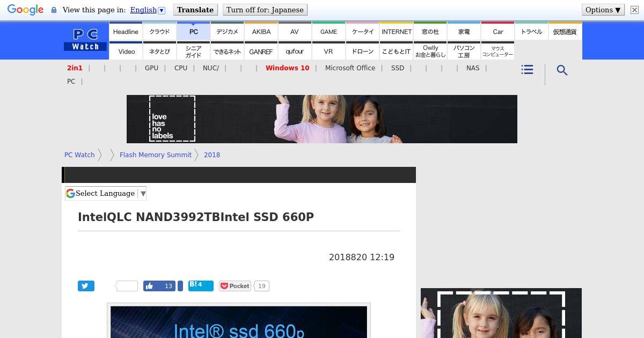Open the GAME tab
Screen dimensions: 644x338
[x=329, y=32]
